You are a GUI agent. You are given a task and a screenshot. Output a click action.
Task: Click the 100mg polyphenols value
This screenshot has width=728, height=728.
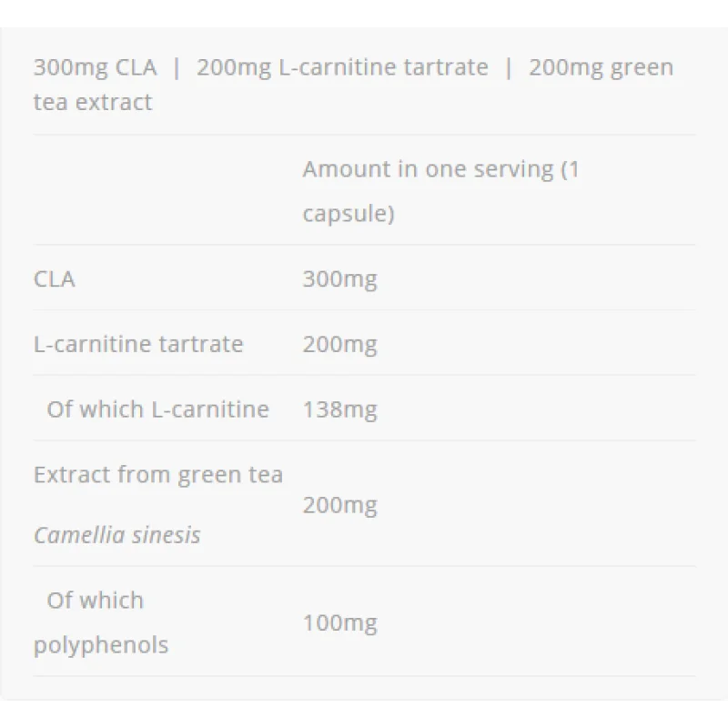pos(339,623)
